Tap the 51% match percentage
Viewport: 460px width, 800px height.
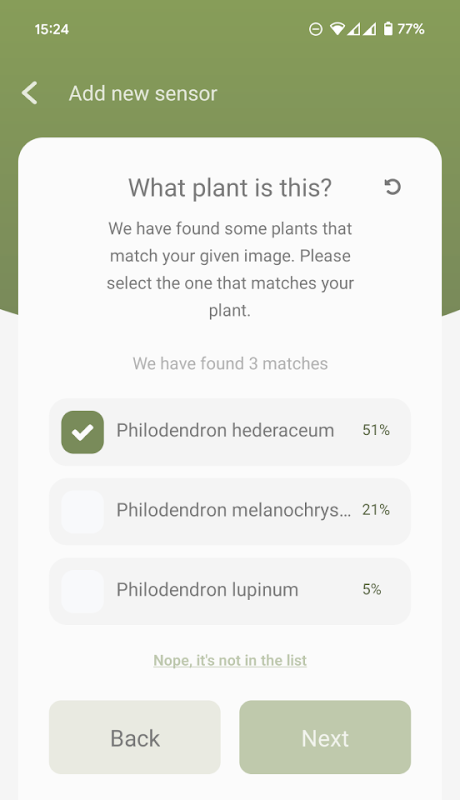click(x=376, y=430)
